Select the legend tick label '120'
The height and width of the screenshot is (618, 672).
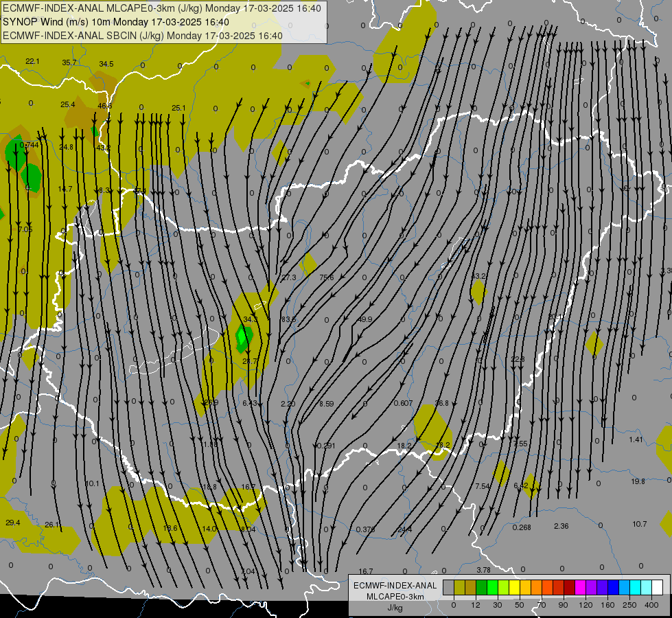(586, 605)
